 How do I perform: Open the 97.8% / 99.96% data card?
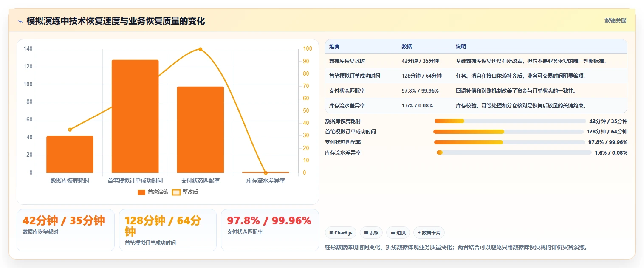[x=270, y=230]
